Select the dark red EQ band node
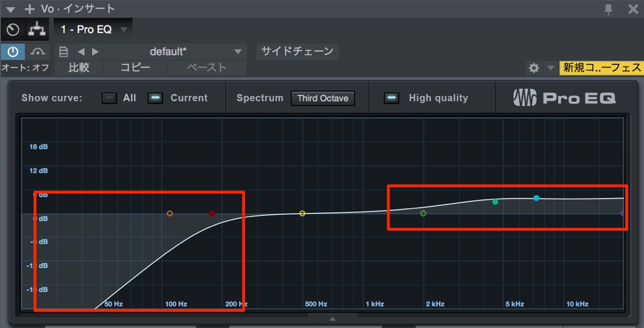The image size is (644, 328). click(212, 213)
